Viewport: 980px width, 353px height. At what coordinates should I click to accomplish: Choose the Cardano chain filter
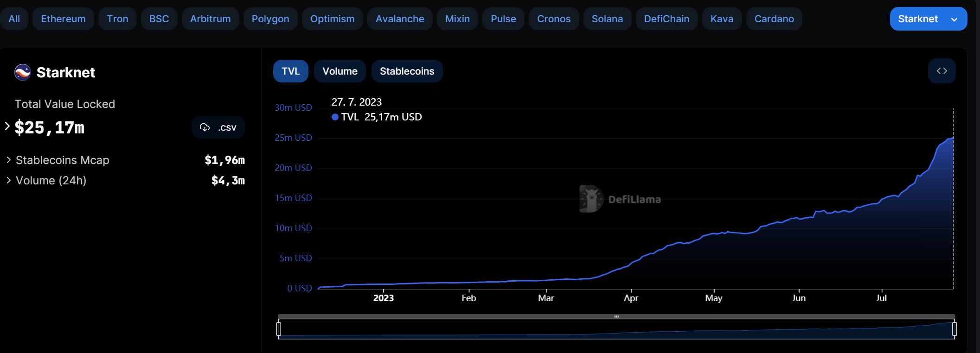pos(774,19)
